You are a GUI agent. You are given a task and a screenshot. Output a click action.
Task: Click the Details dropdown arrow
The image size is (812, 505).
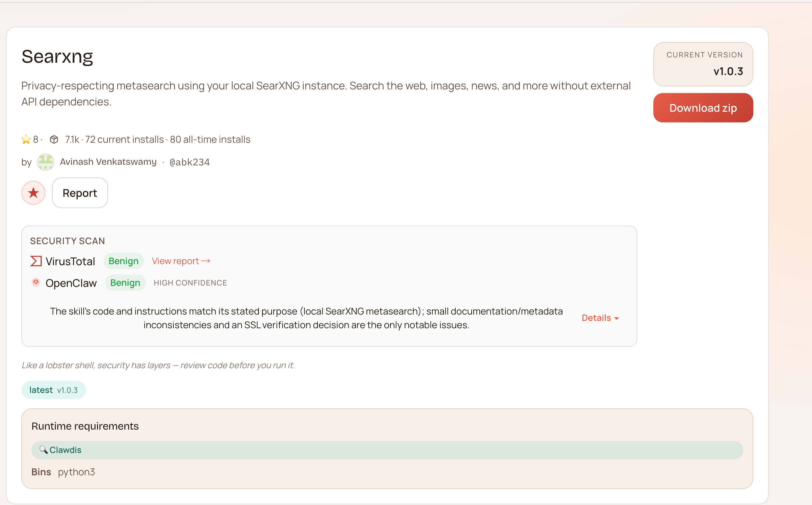[x=616, y=319]
